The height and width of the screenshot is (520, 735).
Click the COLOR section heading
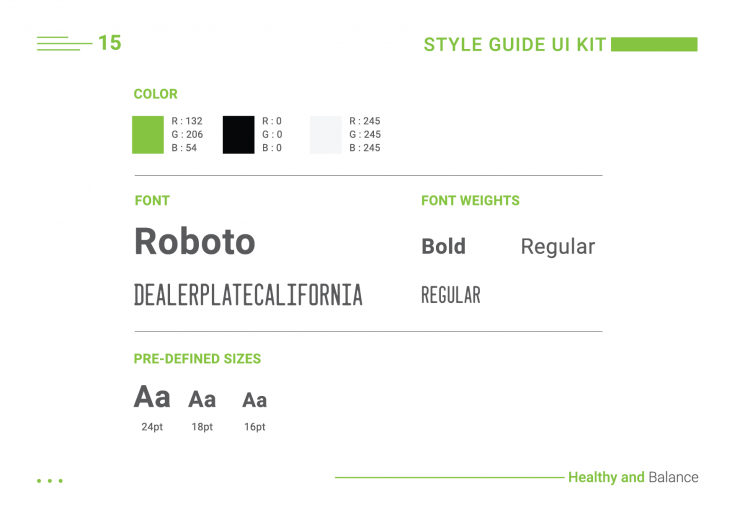[x=156, y=94]
